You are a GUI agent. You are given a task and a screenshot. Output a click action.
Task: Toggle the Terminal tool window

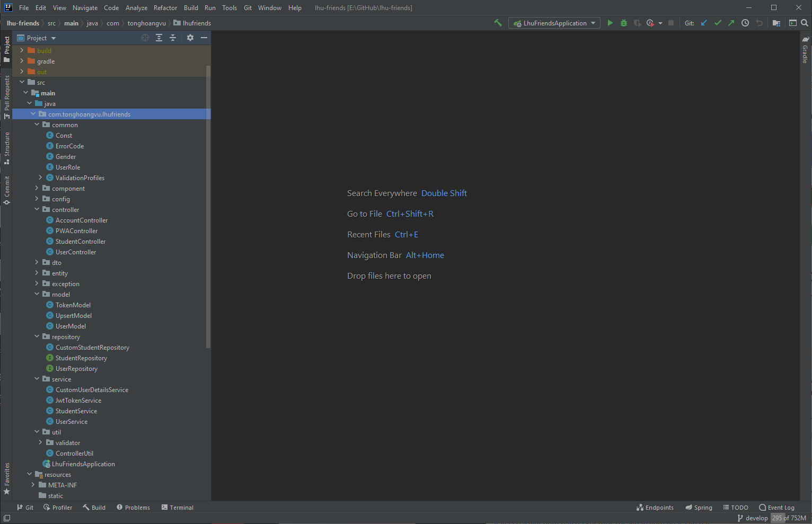point(178,508)
